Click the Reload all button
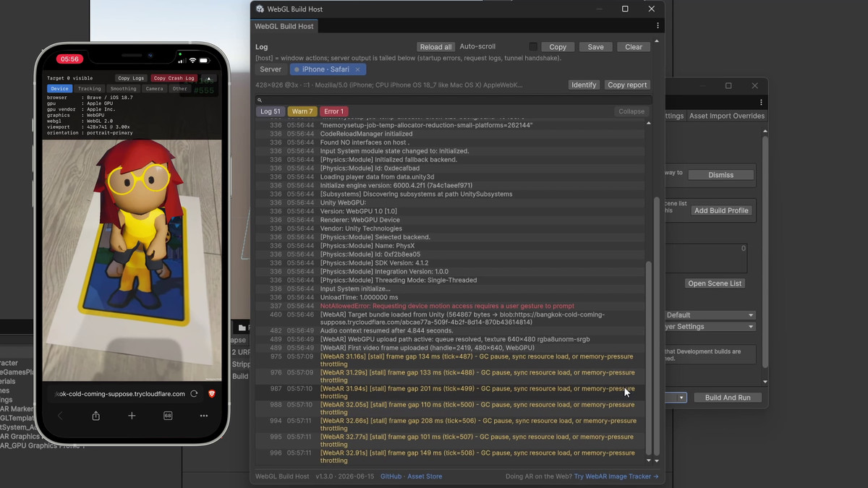 (435, 47)
